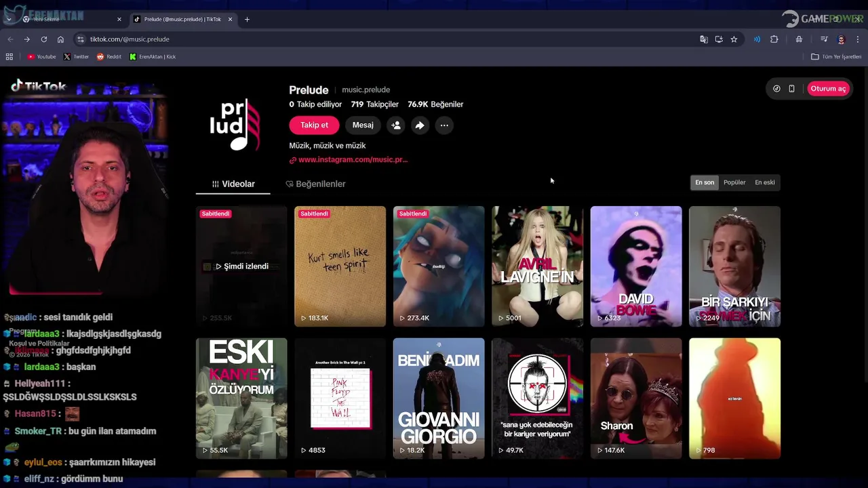868x488 pixels.
Task: Click the 76.9K Beğeniler text
Action: (x=435, y=104)
